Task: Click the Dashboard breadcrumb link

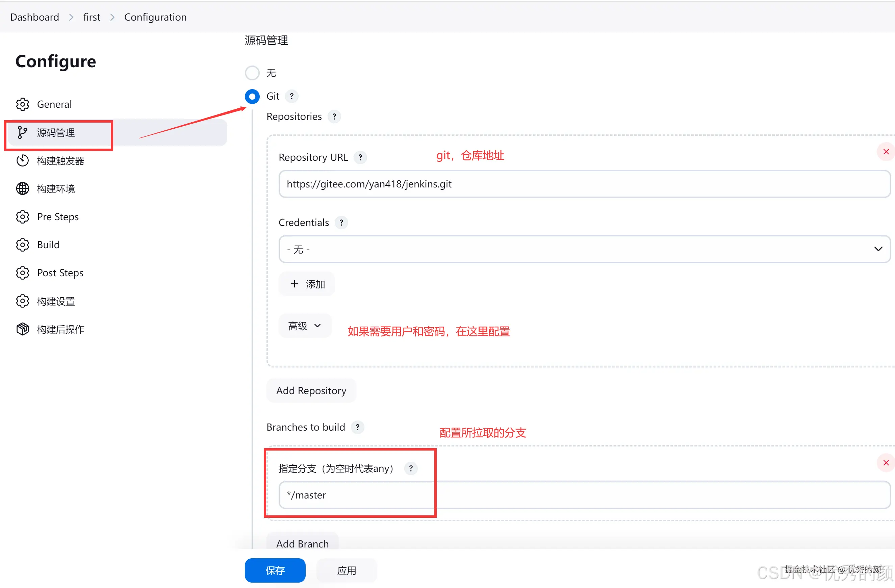Action: (x=34, y=17)
